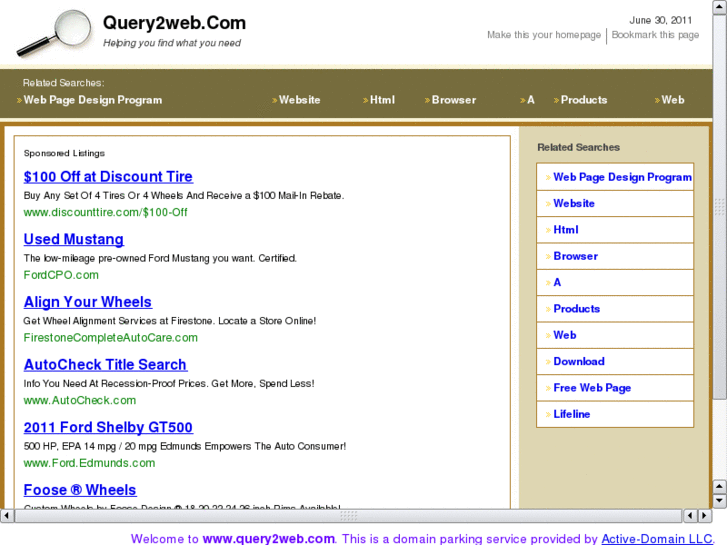Screen dimensions: 727x545
Task: Click 'Bookmark this page' link
Action: [x=655, y=35]
